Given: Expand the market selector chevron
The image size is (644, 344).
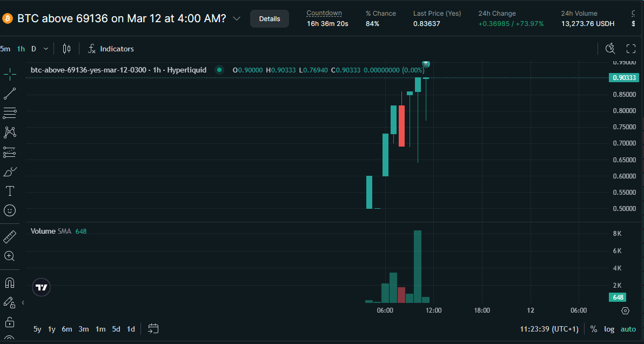Looking at the screenshot, I should coord(237,18).
